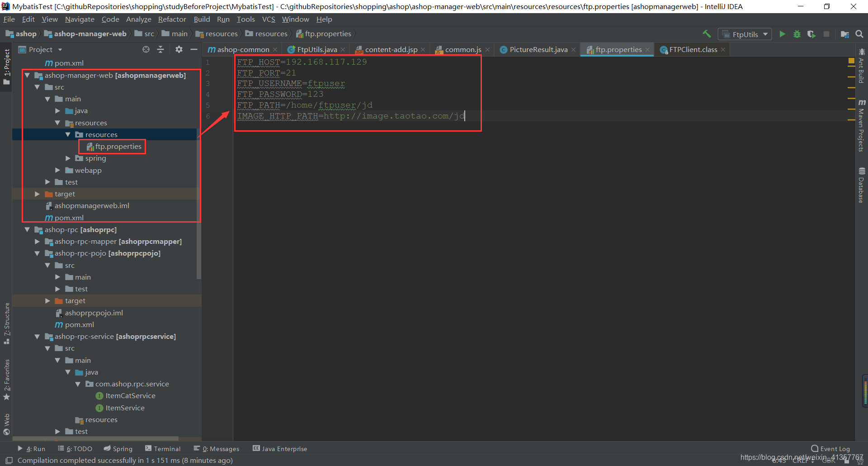Screen dimensions: 868x466
Task: Close the content-add.jsp tab
Action: coord(423,50)
